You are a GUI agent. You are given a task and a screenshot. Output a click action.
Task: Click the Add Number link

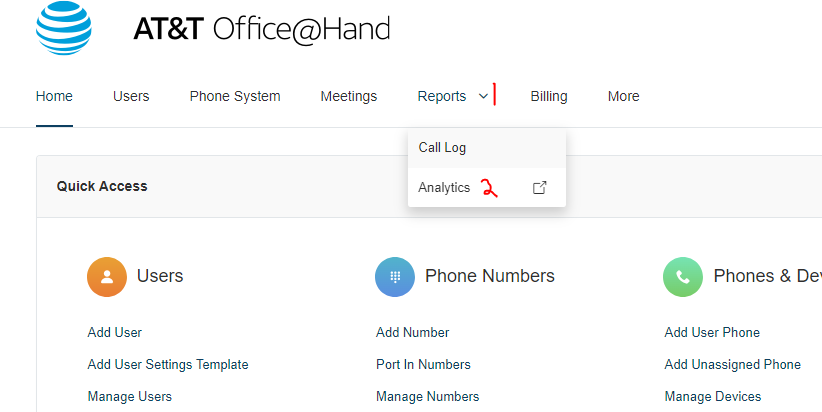pyautogui.click(x=413, y=332)
